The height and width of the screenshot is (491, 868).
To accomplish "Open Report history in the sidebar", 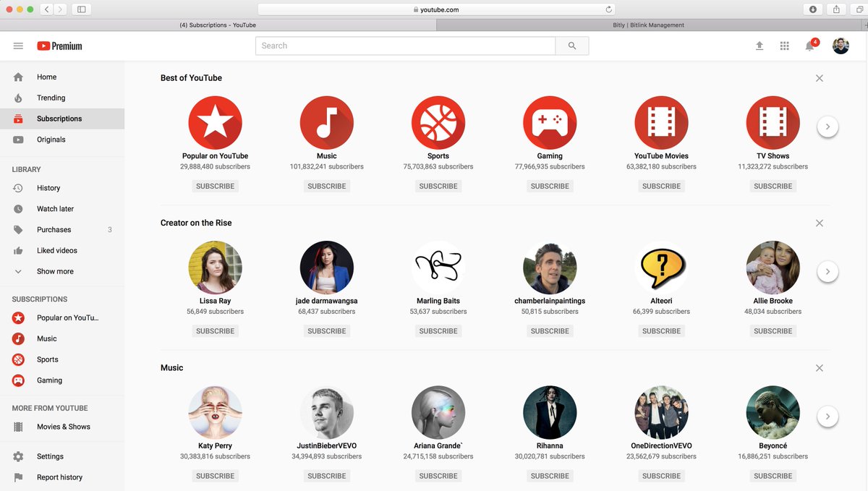I will pos(62,477).
